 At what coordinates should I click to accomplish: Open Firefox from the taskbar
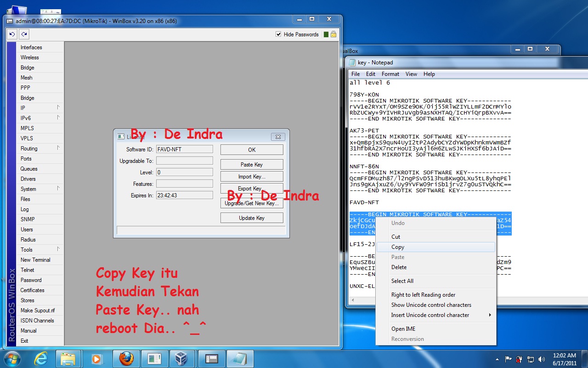click(x=126, y=359)
